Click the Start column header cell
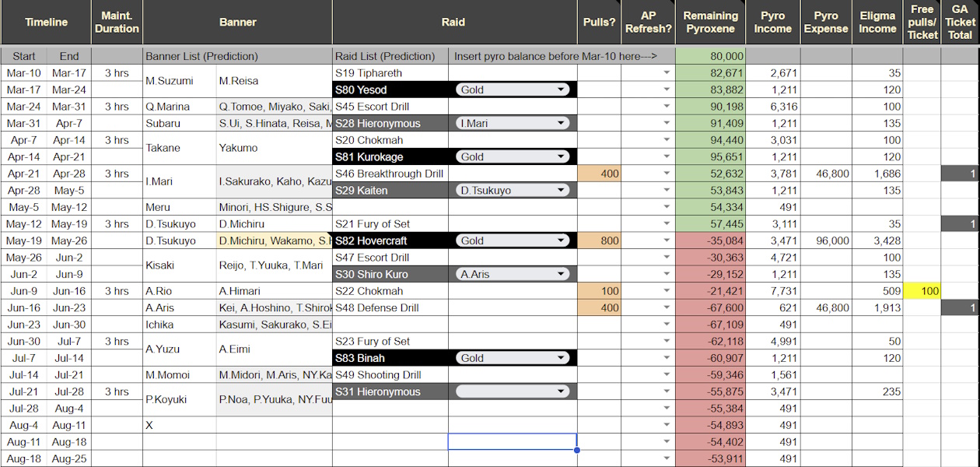The image size is (980, 467). point(24,56)
